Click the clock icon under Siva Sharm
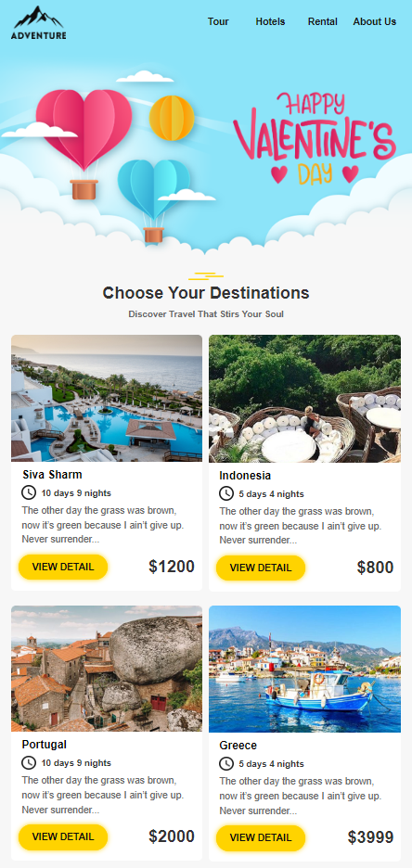 (29, 492)
